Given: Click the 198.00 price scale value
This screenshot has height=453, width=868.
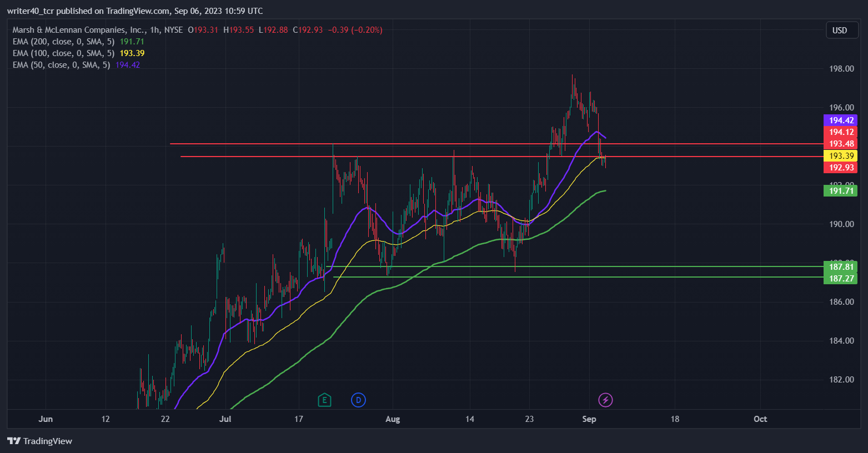Looking at the screenshot, I should click(841, 69).
